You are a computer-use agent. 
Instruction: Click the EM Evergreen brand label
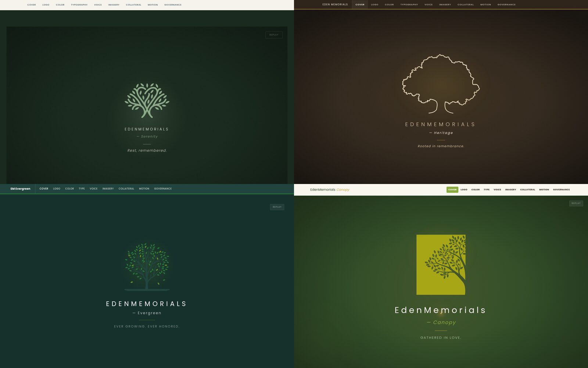coord(21,189)
